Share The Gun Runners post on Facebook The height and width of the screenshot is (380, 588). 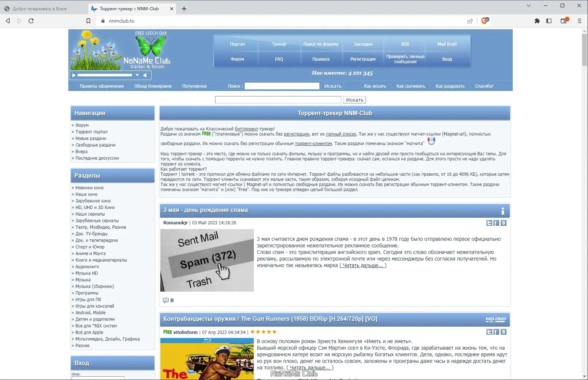tap(496, 332)
